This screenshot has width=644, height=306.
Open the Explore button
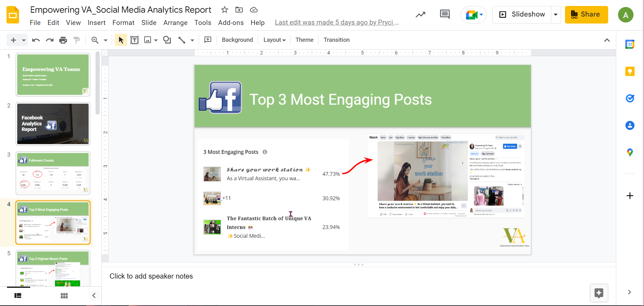pyautogui.click(x=599, y=293)
